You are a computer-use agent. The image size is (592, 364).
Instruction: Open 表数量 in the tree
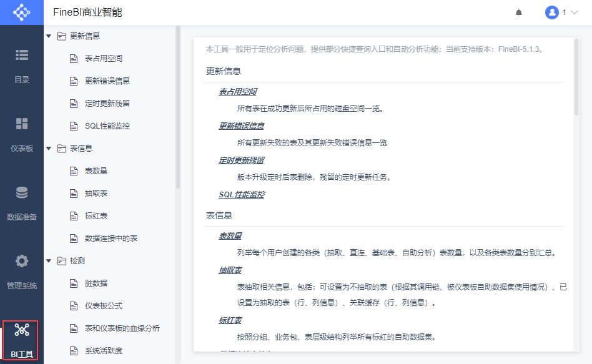click(96, 170)
